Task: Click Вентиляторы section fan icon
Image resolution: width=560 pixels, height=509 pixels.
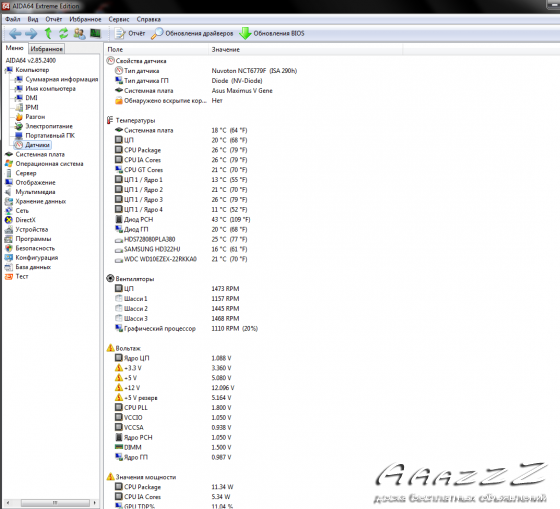Action: coord(110,278)
